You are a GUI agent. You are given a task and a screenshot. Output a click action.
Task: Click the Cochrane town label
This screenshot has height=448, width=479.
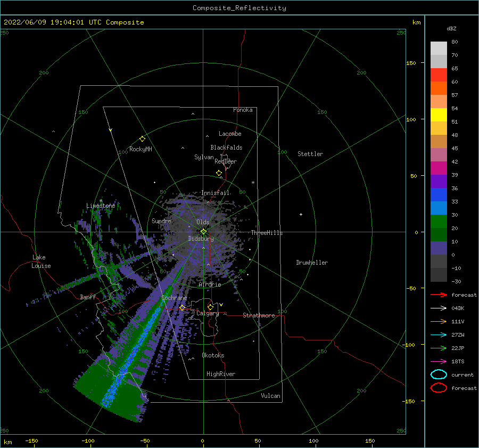[174, 298]
